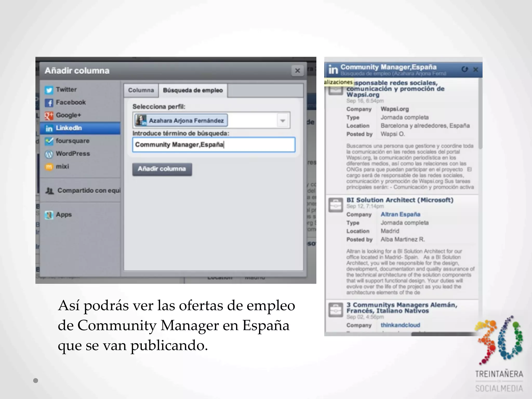Close the Añadir columna dialog
532x399 pixels.
click(297, 70)
